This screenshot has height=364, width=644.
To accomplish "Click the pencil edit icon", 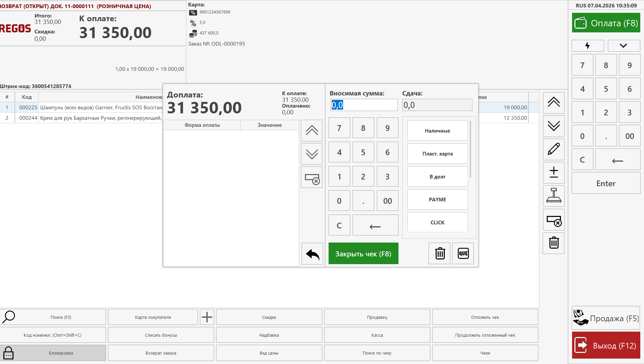I will click(553, 149).
